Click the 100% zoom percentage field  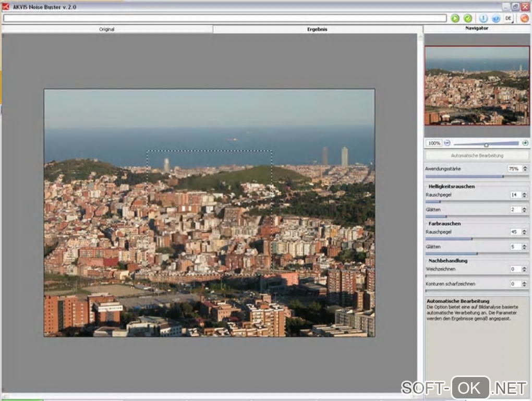[x=433, y=143]
